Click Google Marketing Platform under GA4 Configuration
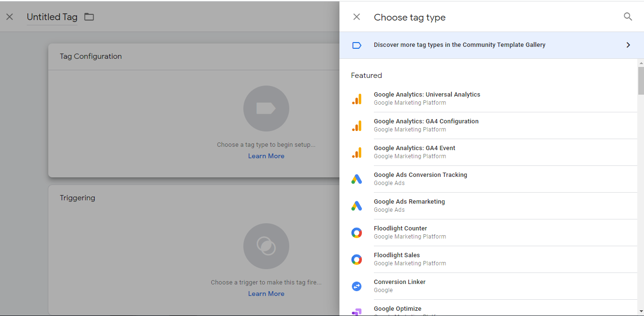The height and width of the screenshot is (316, 644). (x=410, y=130)
